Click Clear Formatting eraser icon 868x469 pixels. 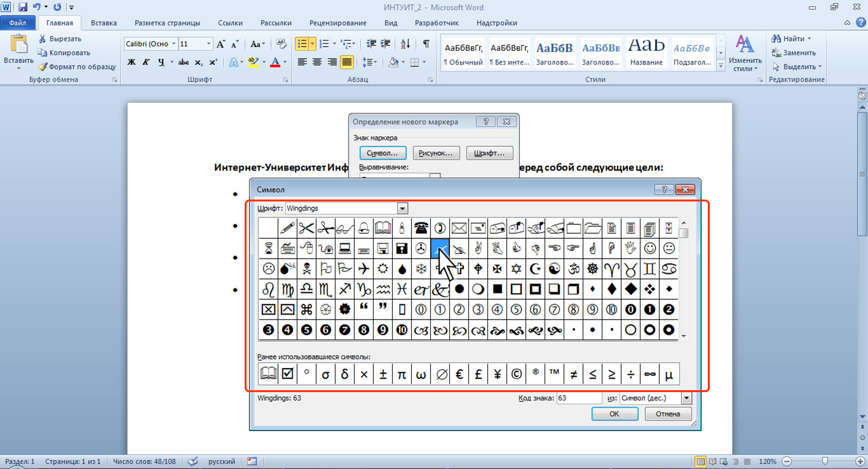[x=280, y=44]
